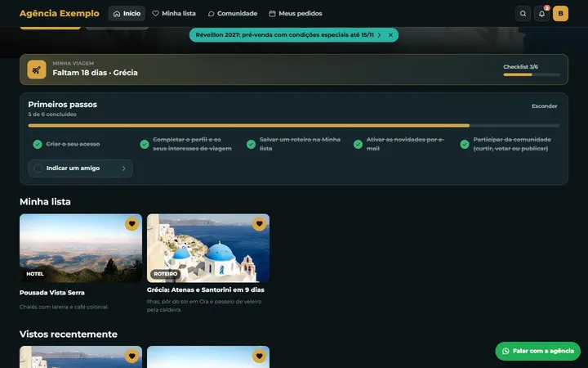Dismiss the Réveillon 2027 banner
Screen dimensions: 588x368
(390, 35)
